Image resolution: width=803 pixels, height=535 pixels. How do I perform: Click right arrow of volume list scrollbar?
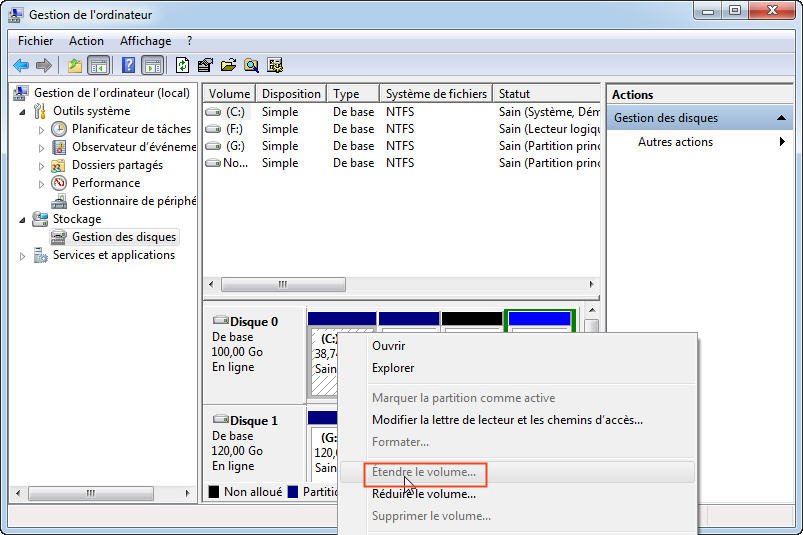591,284
